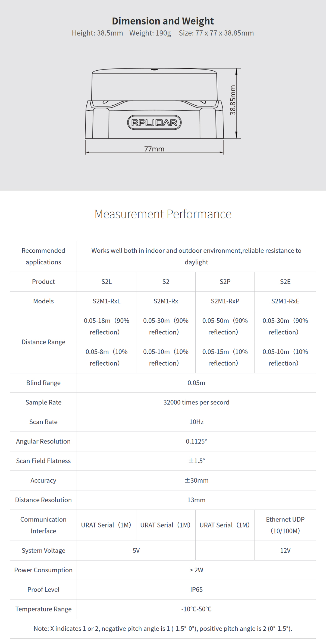Click the "Ethernet UDP (10/100M)" cell
This screenshot has height=644, width=326.
pos(285,525)
